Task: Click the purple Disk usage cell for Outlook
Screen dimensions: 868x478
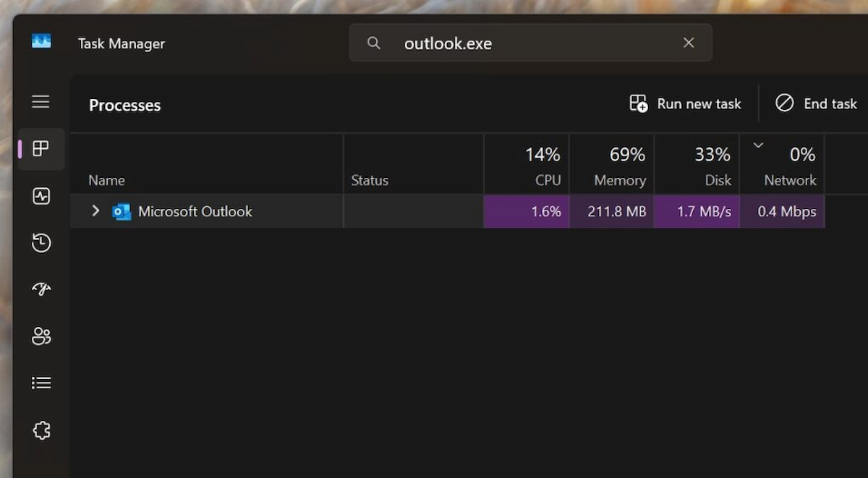Action: click(x=697, y=211)
